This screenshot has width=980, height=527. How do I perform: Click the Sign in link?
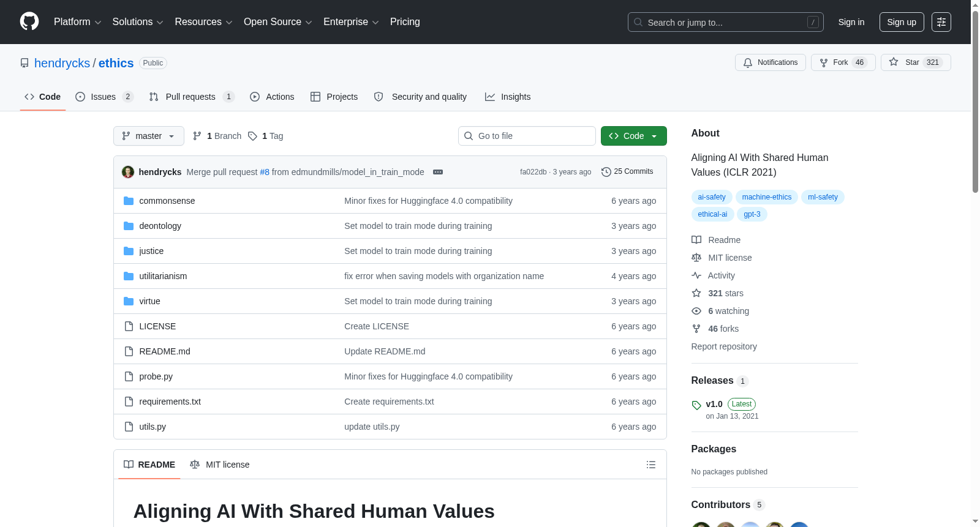[x=851, y=22]
